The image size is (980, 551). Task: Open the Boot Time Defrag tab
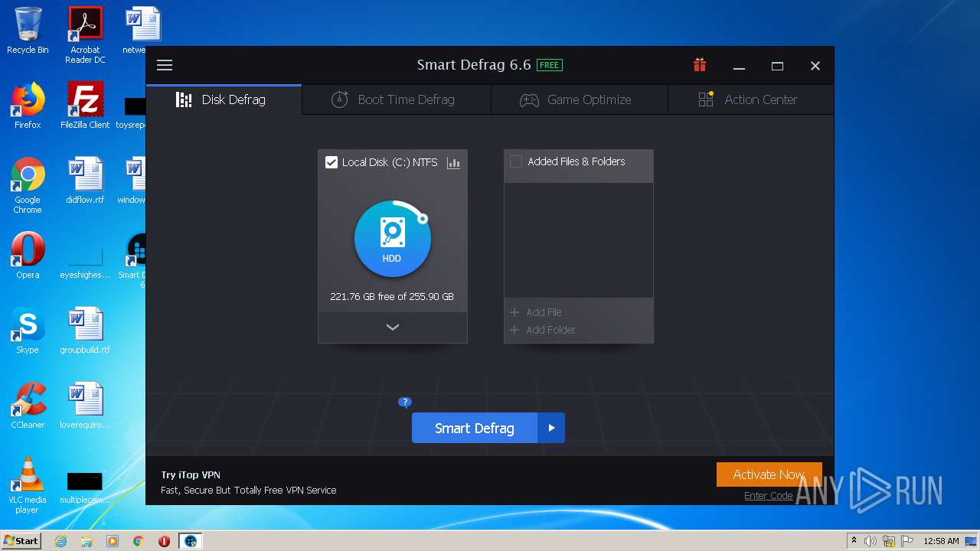397,99
